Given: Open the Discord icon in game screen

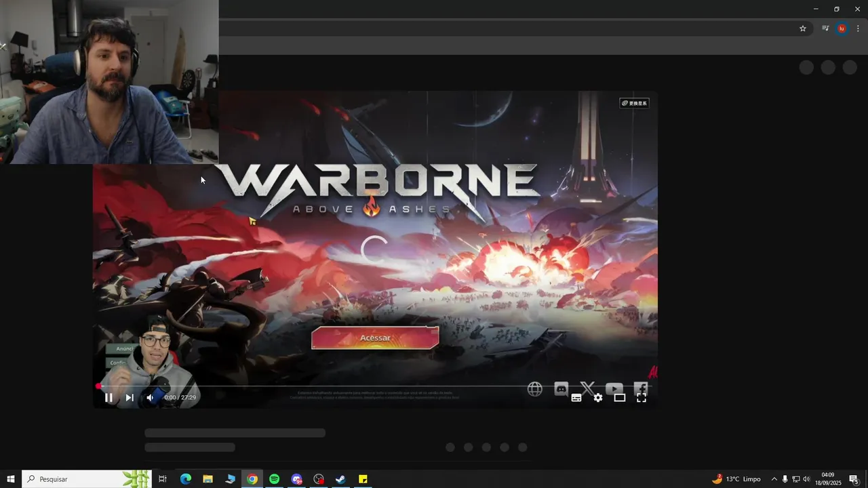Looking at the screenshot, I should (561, 388).
